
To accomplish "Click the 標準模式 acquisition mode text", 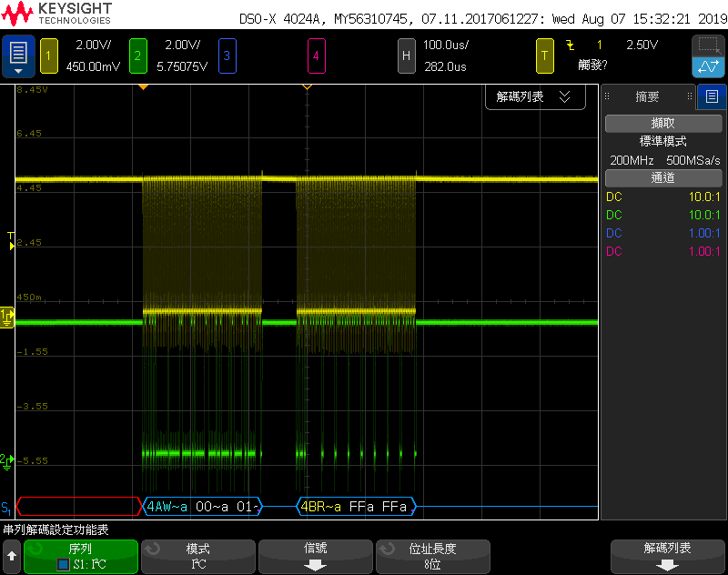I will [663, 141].
